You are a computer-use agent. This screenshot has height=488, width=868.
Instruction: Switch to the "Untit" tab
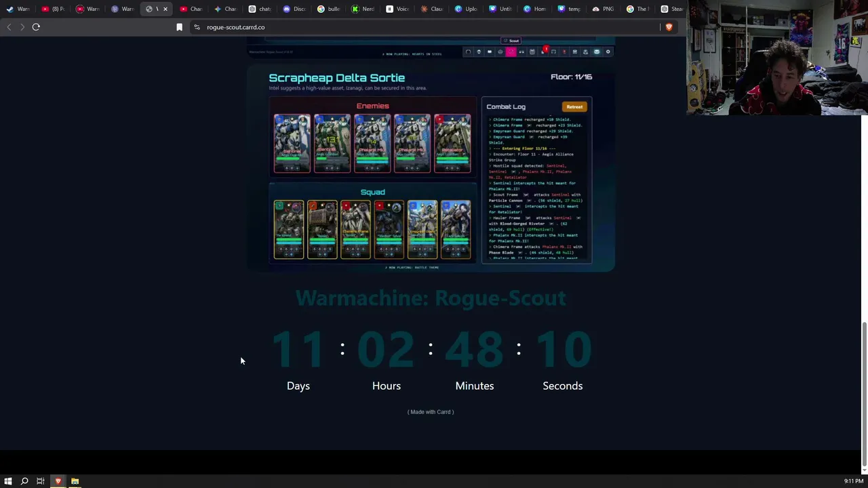pyautogui.click(x=500, y=9)
